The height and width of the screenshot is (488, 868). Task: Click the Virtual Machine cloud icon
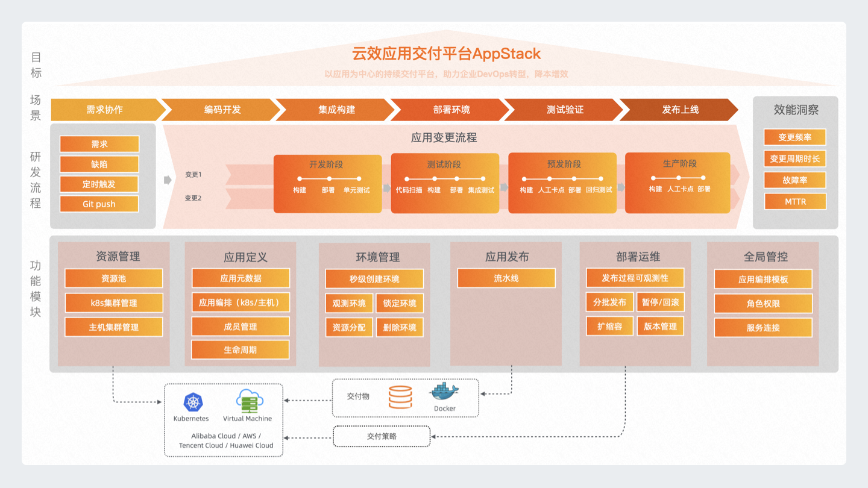pyautogui.click(x=249, y=401)
